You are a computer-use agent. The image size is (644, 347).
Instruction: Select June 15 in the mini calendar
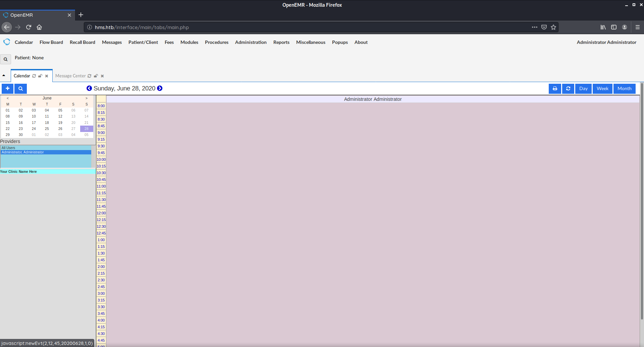[7, 123]
